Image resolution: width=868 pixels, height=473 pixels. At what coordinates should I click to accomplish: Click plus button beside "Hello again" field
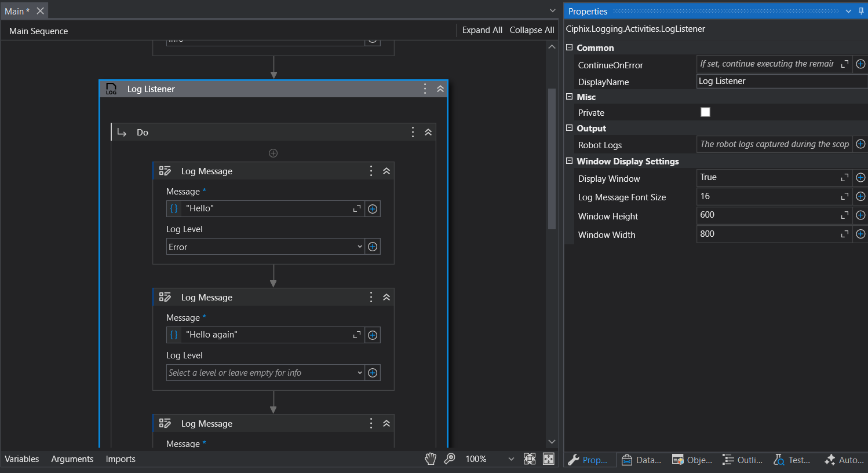[373, 335]
